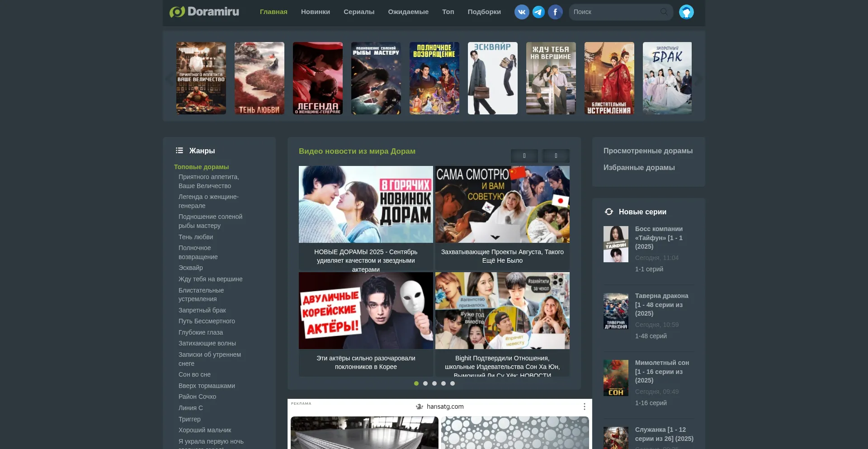Open the Легенда о женщине-генерале poster

[318, 78]
